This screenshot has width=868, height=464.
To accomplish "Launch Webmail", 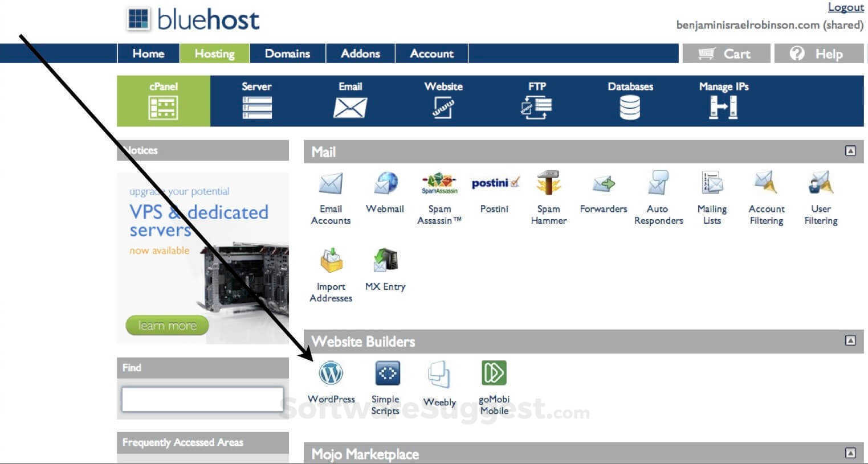I will click(385, 192).
